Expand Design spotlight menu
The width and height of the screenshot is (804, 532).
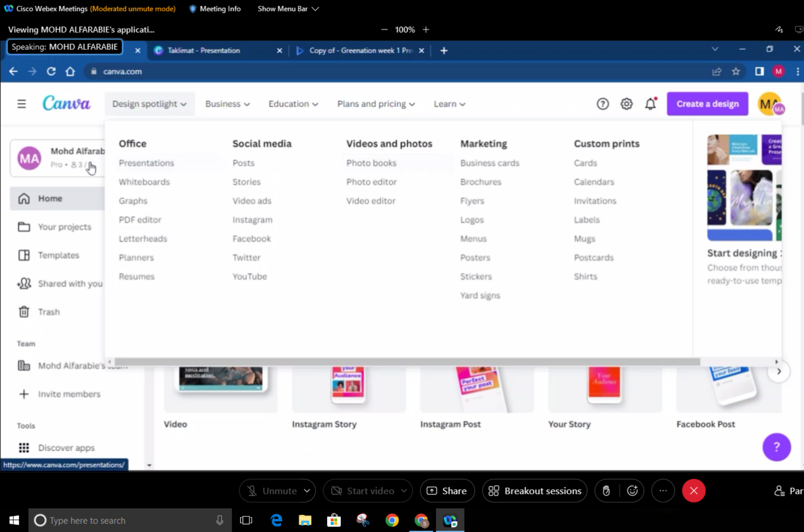coord(149,104)
